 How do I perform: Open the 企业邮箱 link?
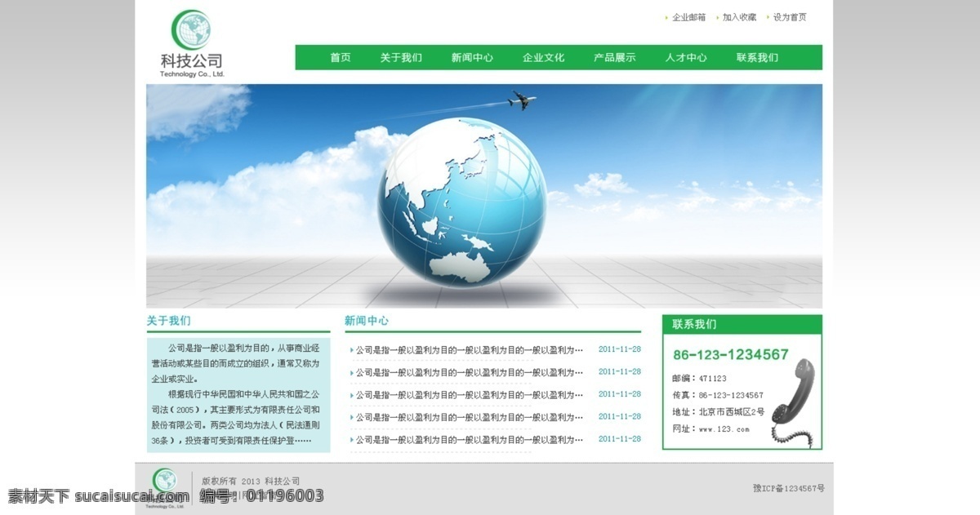688,17
